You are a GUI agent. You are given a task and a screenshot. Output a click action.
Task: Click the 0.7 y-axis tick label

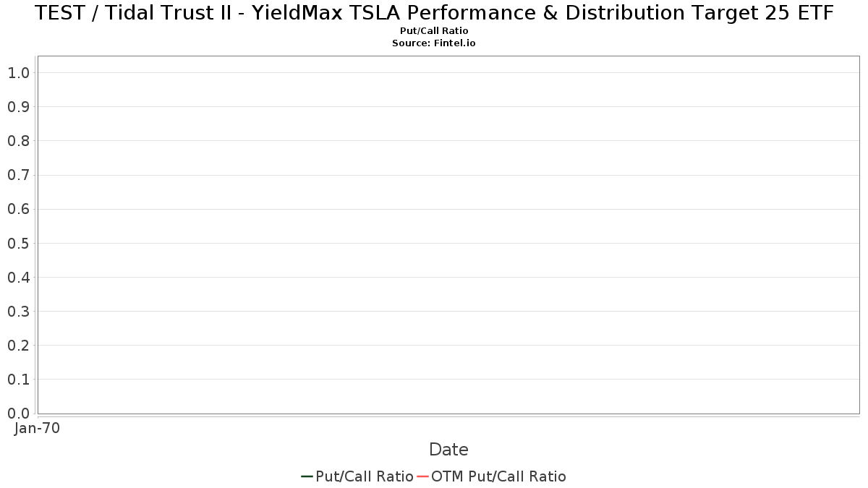click(18, 175)
